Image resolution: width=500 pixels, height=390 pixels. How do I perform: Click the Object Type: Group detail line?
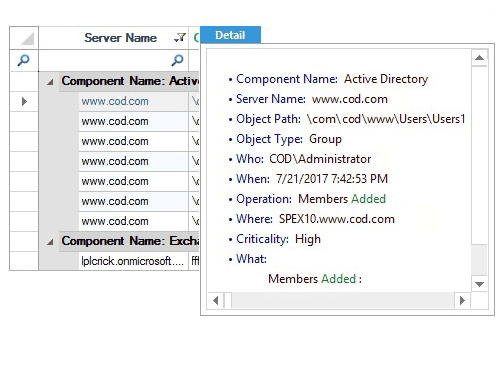tap(285, 139)
